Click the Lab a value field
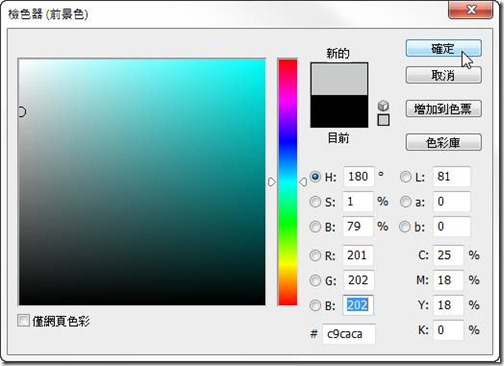This screenshot has height=366, width=504. click(451, 201)
